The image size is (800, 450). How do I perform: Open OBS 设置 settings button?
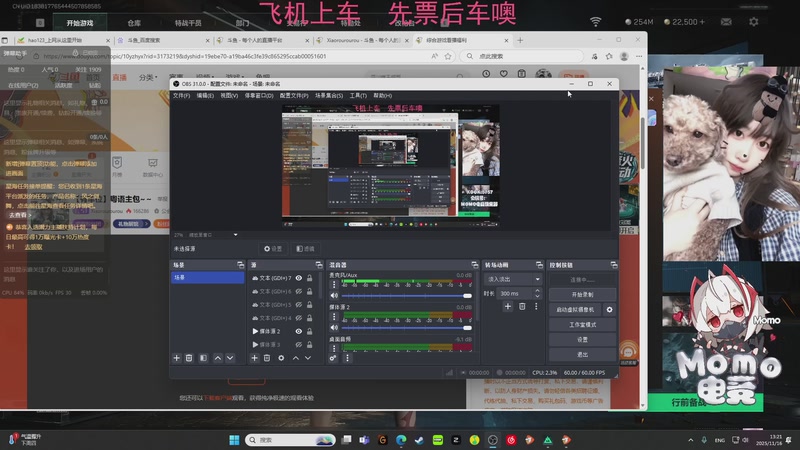583,339
